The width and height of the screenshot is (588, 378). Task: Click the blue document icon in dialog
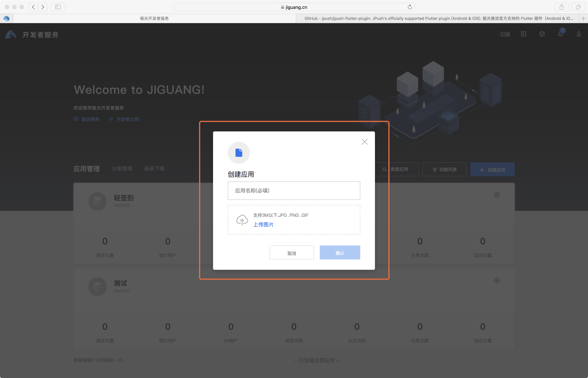coord(239,153)
